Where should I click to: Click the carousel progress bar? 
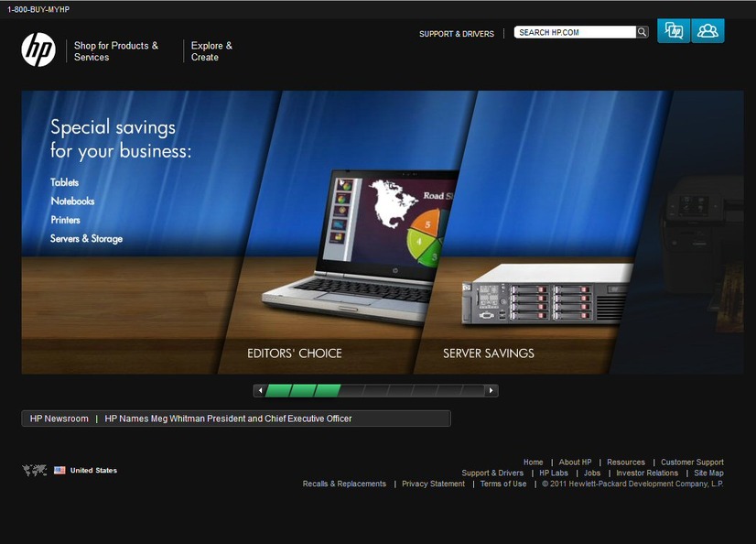[375, 391]
